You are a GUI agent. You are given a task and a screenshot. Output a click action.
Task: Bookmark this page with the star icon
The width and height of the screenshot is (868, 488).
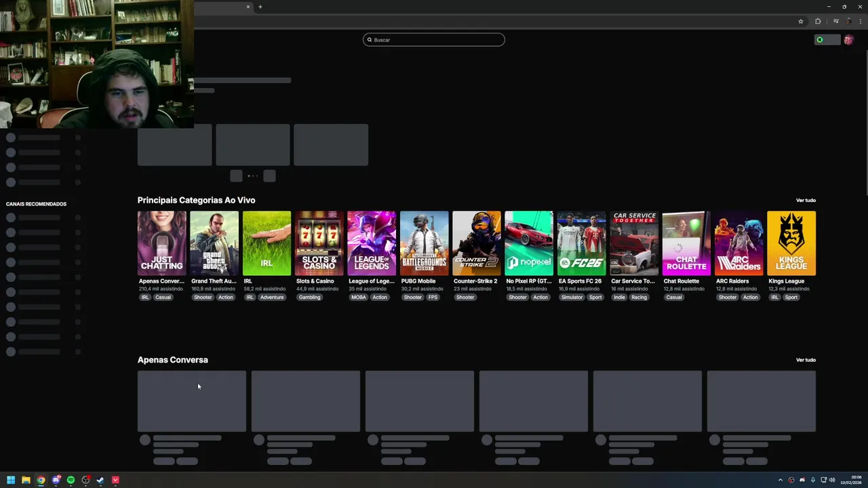tap(801, 21)
